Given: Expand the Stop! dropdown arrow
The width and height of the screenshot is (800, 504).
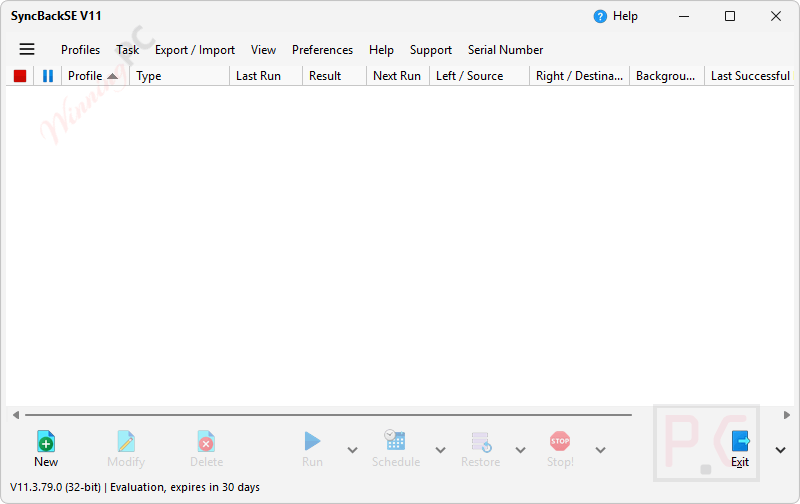Looking at the screenshot, I should [601, 450].
